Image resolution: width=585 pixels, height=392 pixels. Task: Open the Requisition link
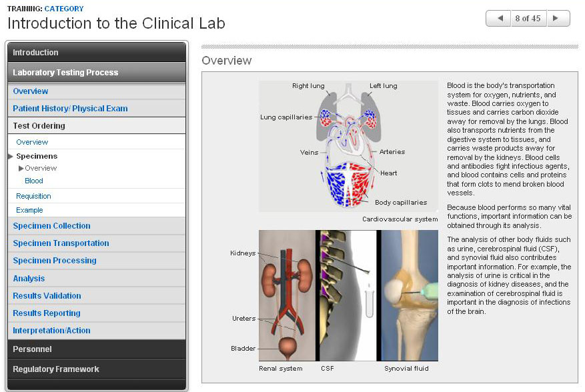click(33, 196)
